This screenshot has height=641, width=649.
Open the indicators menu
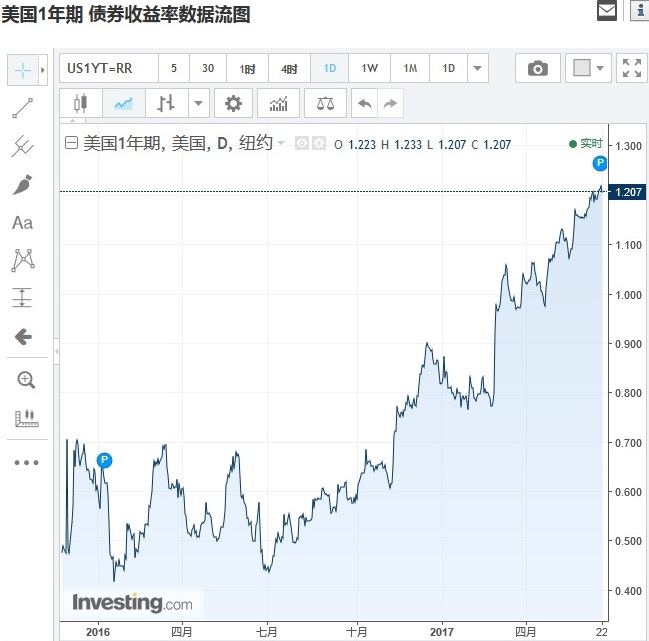[x=278, y=103]
